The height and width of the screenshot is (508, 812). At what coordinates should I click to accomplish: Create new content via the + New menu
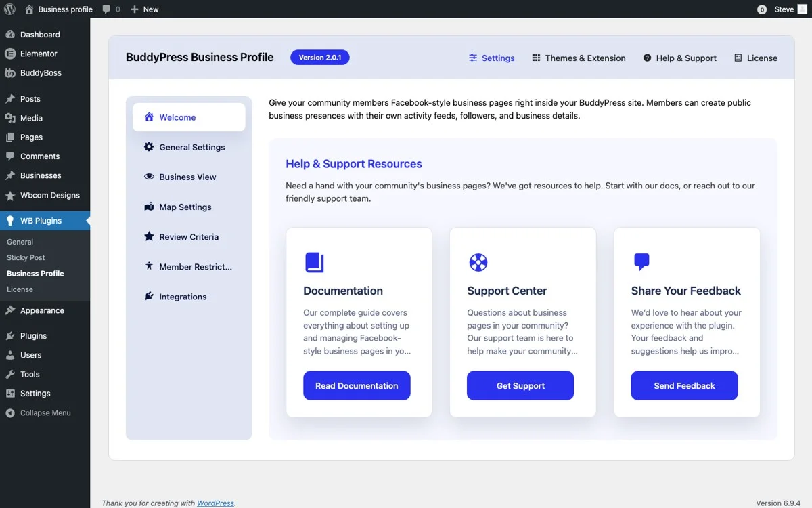click(144, 9)
